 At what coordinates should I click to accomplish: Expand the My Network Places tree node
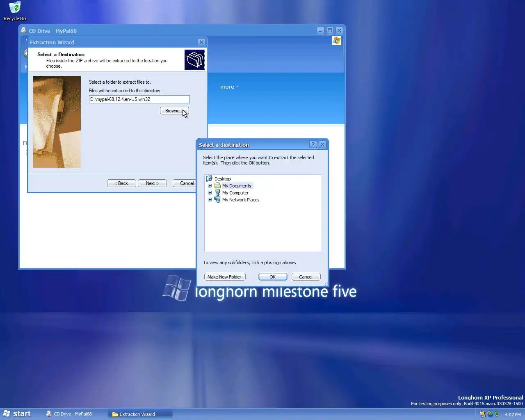click(210, 200)
